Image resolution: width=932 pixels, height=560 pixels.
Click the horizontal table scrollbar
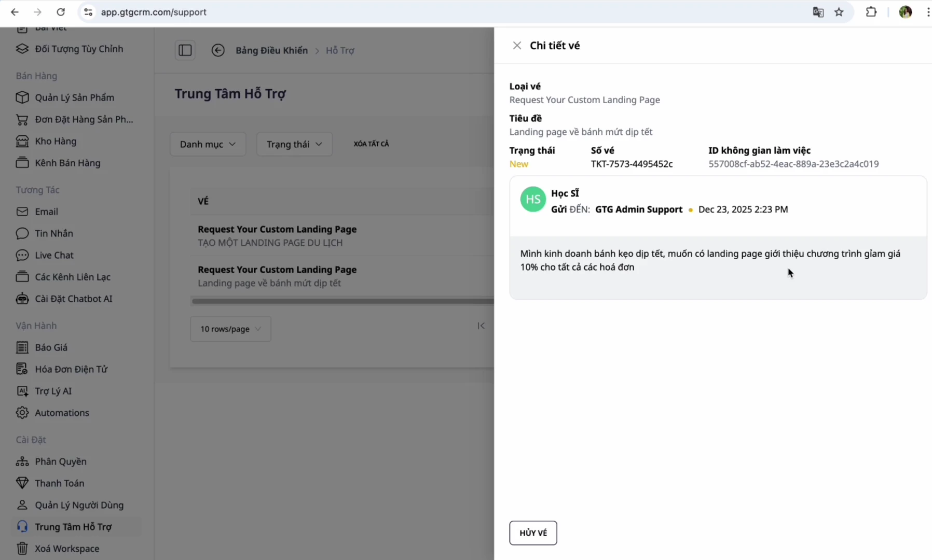(x=342, y=301)
